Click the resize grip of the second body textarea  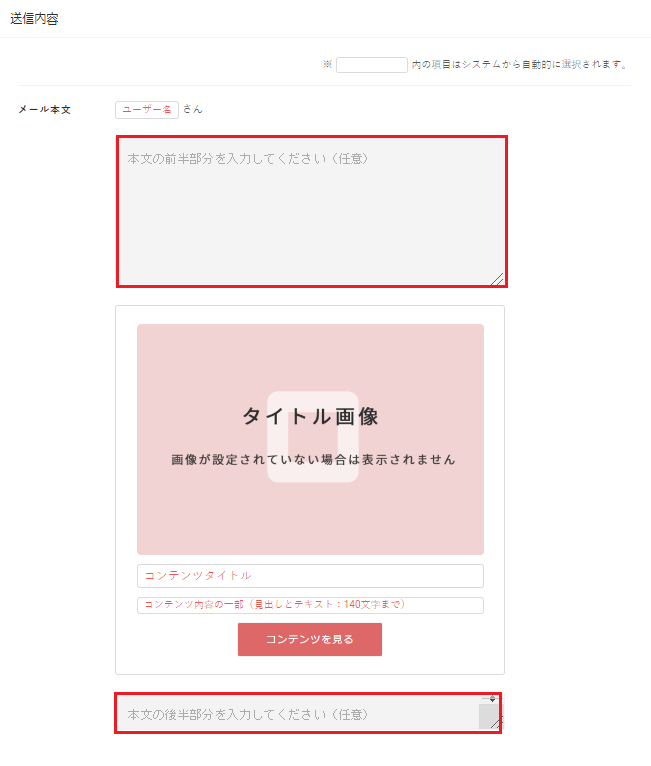pyautogui.click(x=496, y=724)
